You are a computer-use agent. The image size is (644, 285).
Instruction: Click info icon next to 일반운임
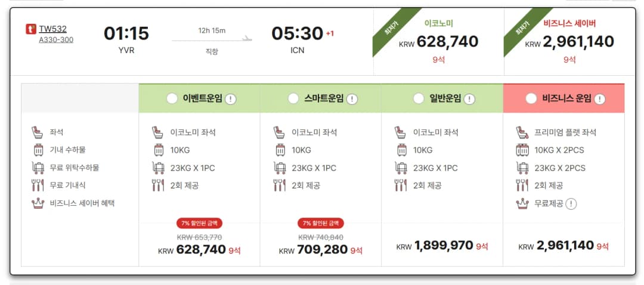[x=469, y=99]
